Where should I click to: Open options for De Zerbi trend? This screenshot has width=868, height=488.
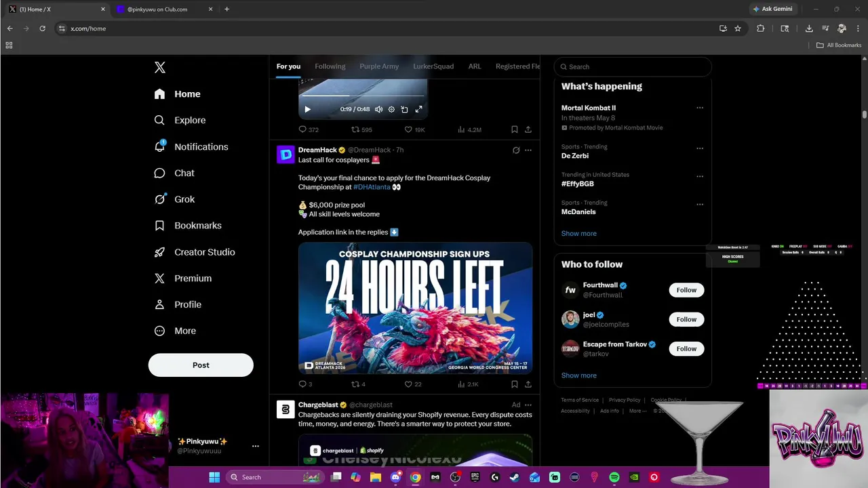click(x=700, y=148)
